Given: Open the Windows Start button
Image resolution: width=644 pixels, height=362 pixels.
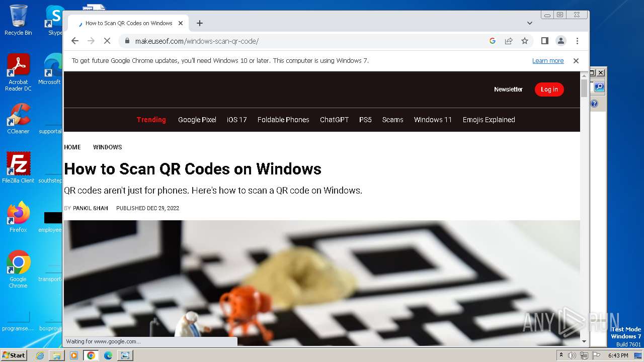Looking at the screenshot, I should pos(14,355).
